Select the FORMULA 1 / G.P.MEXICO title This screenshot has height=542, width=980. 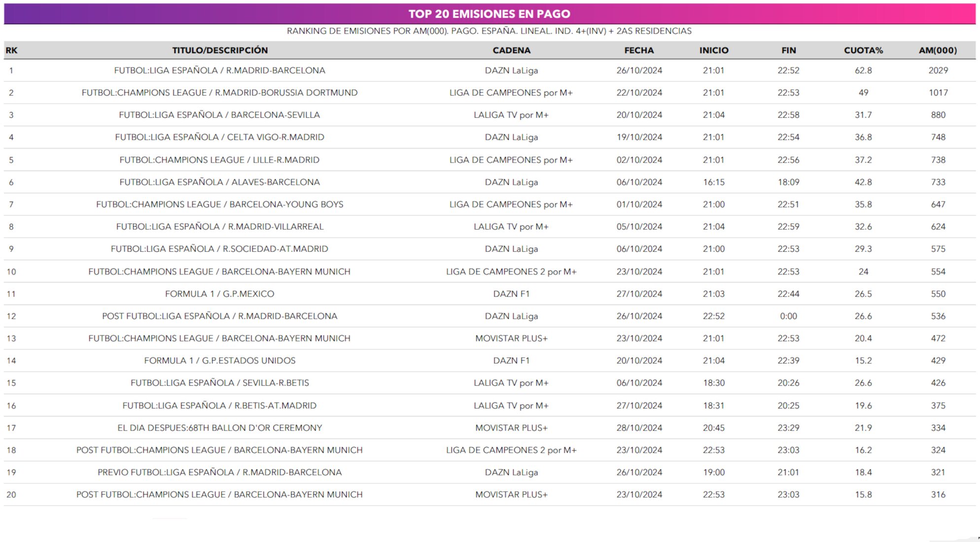click(x=220, y=294)
